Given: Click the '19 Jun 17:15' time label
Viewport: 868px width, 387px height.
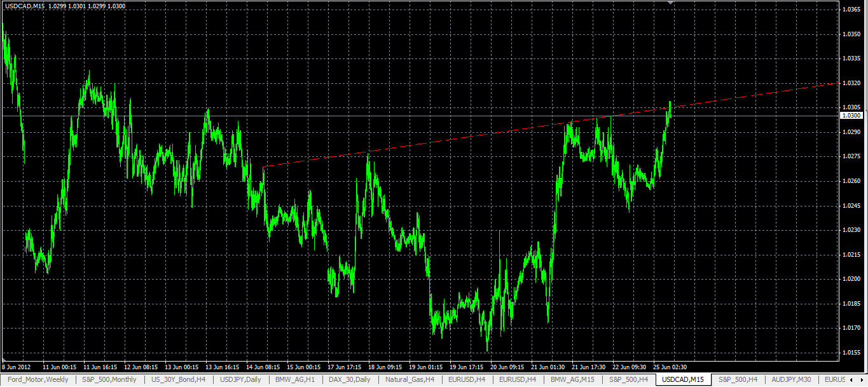Looking at the screenshot, I should coord(466,367).
